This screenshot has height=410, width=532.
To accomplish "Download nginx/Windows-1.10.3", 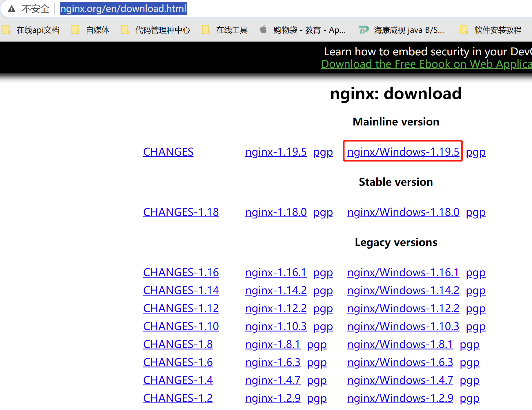I will click(x=403, y=327).
